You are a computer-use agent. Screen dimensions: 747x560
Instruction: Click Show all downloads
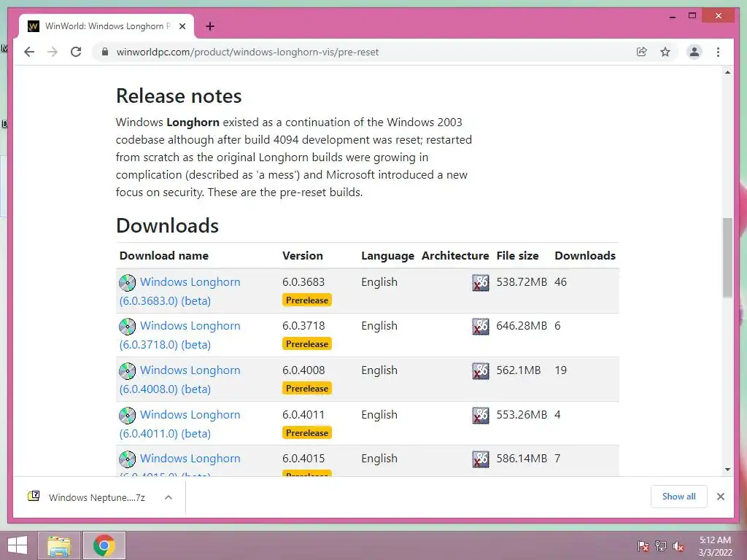tap(678, 496)
